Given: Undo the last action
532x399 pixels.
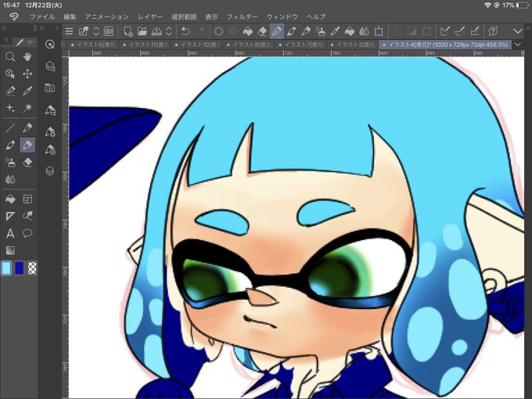Looking at the screenshot, I should 185,31.
